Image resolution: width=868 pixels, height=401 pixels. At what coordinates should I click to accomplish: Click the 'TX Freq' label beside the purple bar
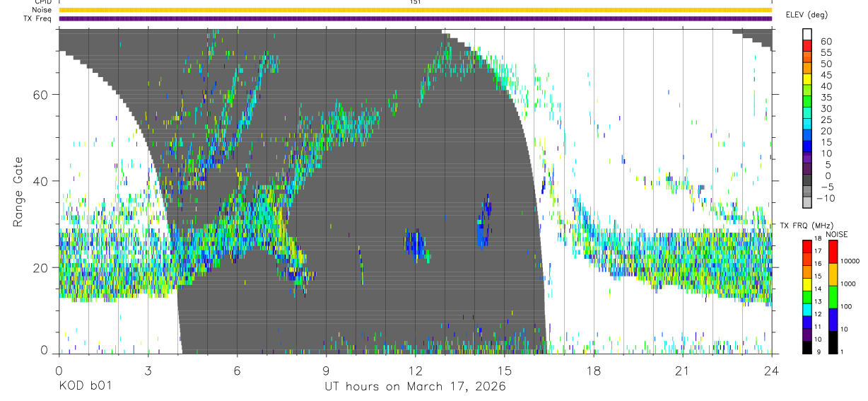click(39, 18)
